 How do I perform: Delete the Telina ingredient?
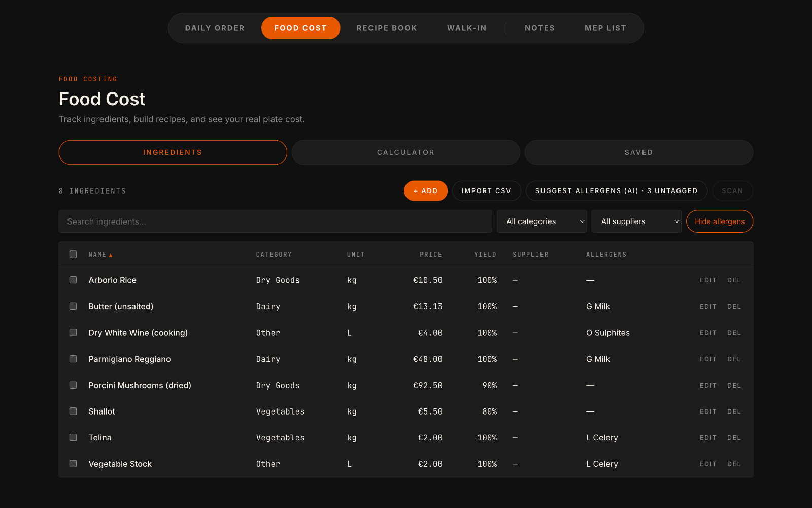click(734, 438)
